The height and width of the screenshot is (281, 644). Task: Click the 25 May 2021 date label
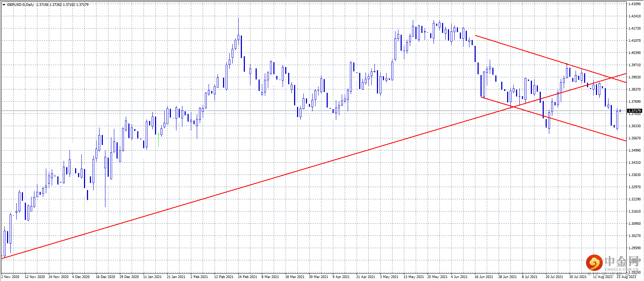point(437,277)
